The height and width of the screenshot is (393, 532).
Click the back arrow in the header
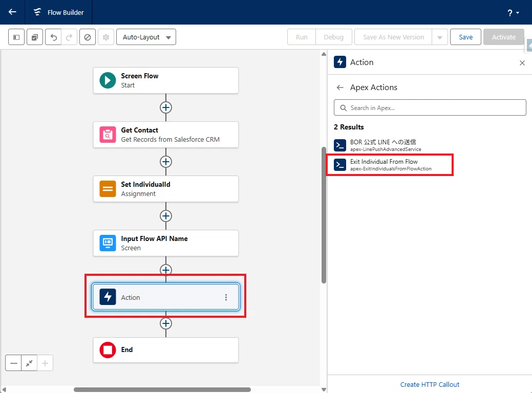click(12, 12)
